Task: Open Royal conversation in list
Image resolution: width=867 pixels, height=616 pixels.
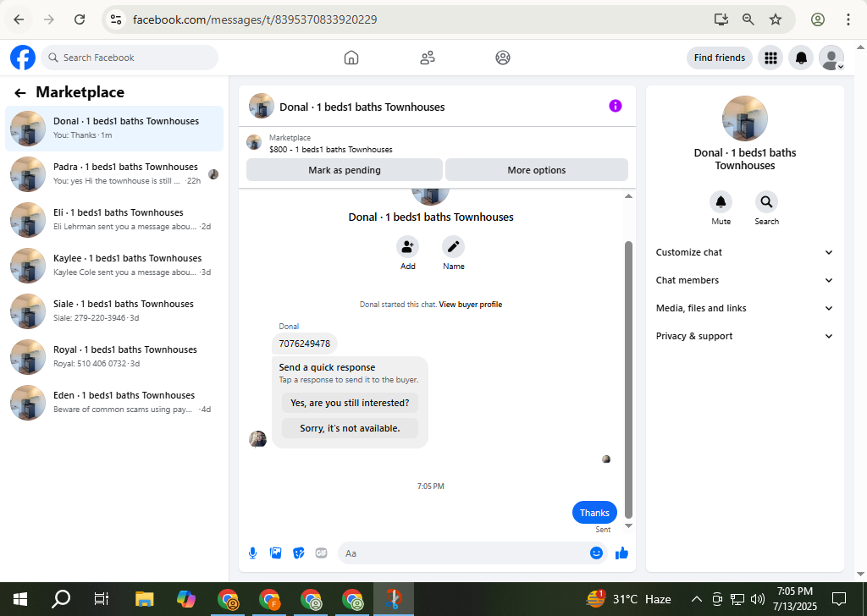Action: (114, 357)
